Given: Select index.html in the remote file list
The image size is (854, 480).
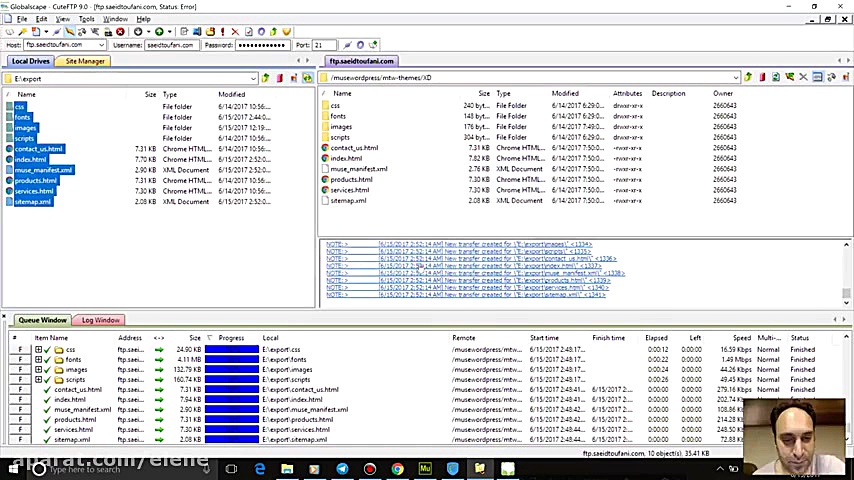Looking at the screenshot, I should (x=346, y=158).
